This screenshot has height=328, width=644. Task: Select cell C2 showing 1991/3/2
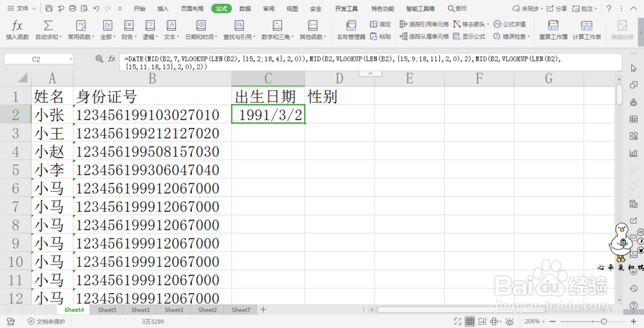point(268,114)
